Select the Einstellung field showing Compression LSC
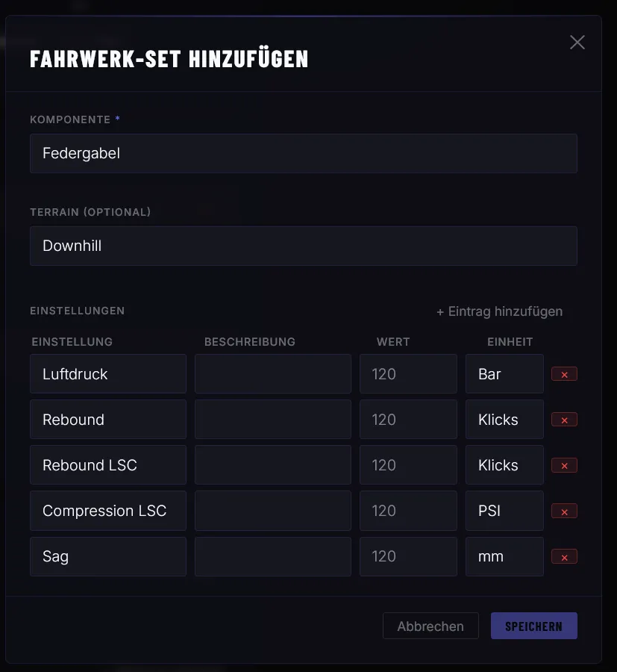The image size is (617, 672). (x=107, y=510)
